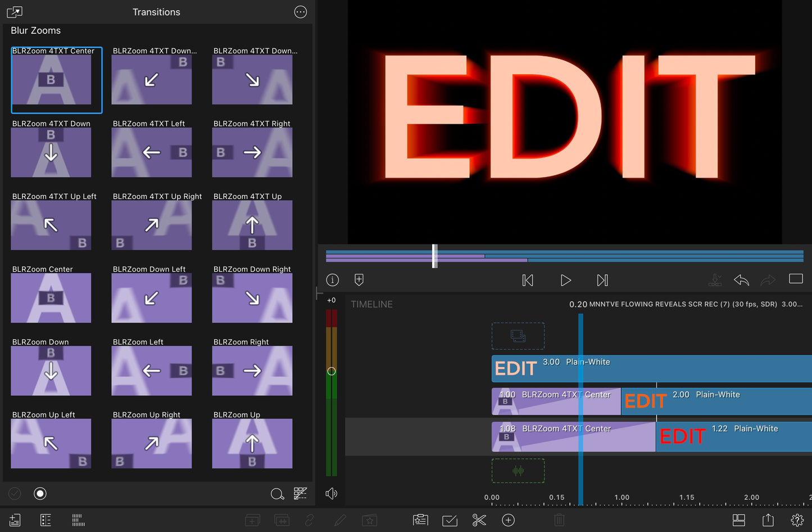
Task: Click the audio level fader knob
Action: coord(332,371)
